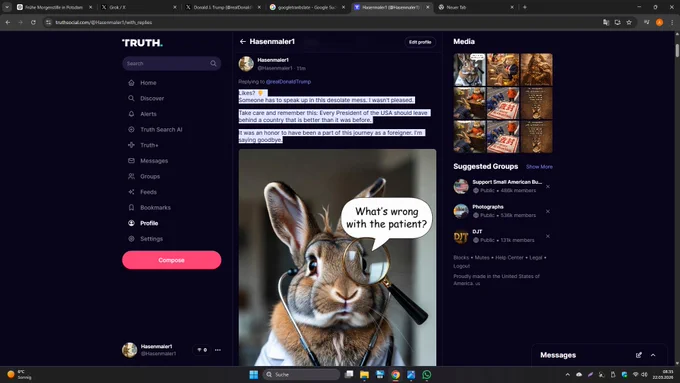680x383 pixels.
Task: Dismiss the DJT group suggestion
Action: 548,236
